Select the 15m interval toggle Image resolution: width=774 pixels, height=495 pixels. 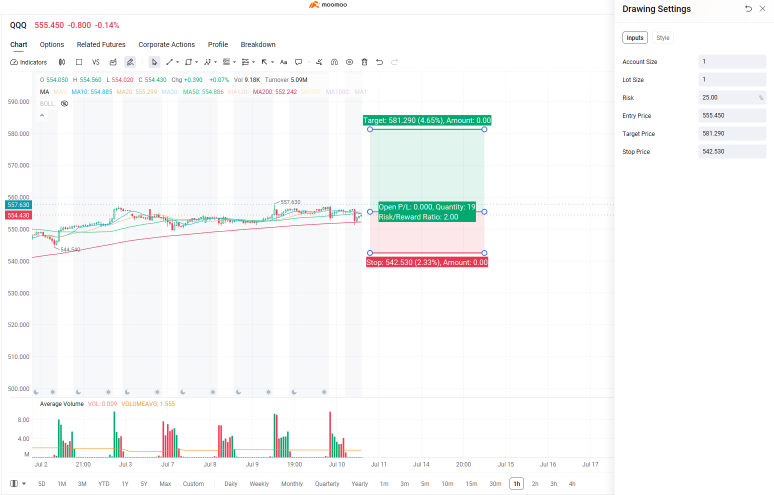click(471, 484)
